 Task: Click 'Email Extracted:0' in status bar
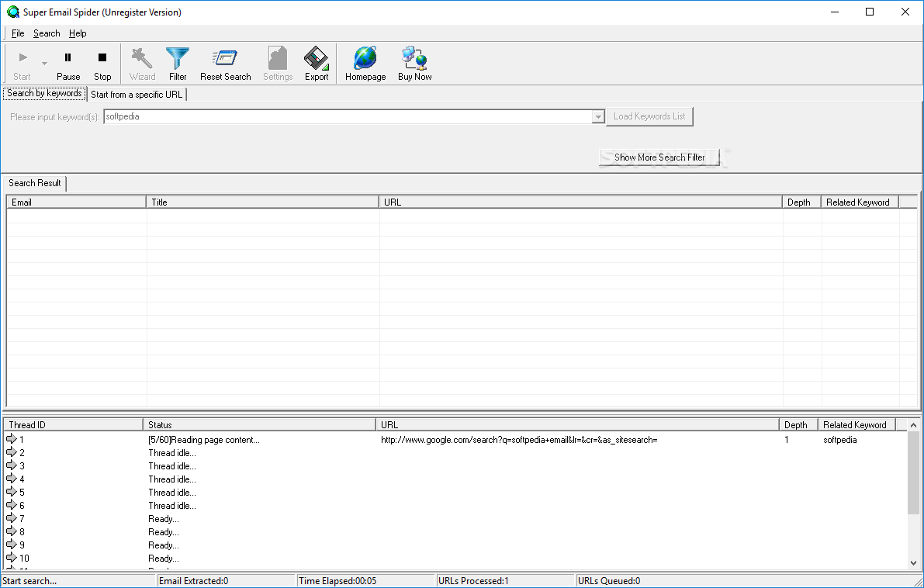pyautogui.click(x=193, y=581)
